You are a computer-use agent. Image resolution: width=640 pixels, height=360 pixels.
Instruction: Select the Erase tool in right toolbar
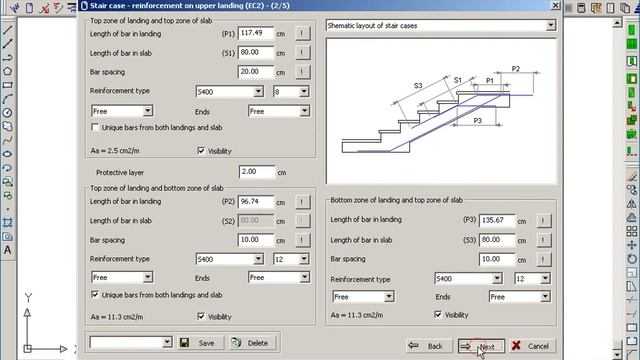pos(632,177)
